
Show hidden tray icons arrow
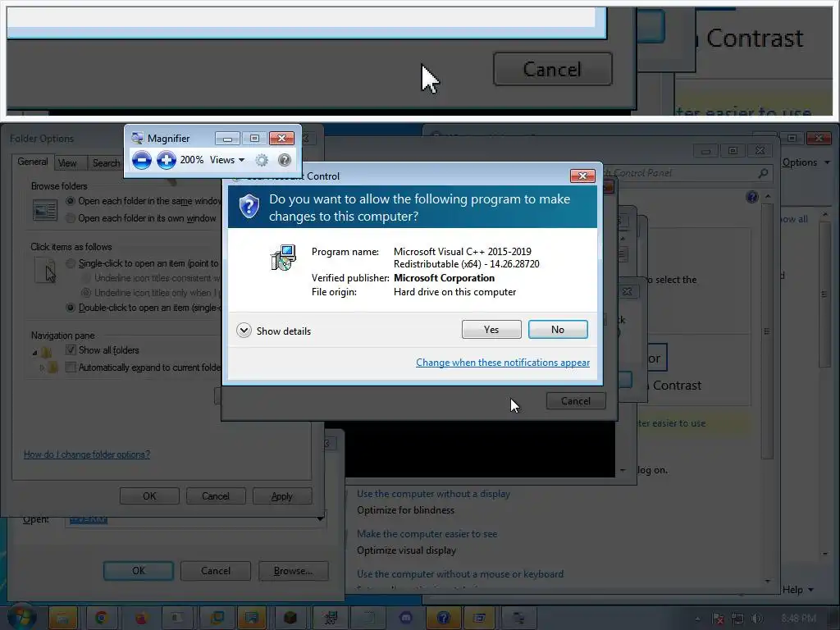[697, 619]
